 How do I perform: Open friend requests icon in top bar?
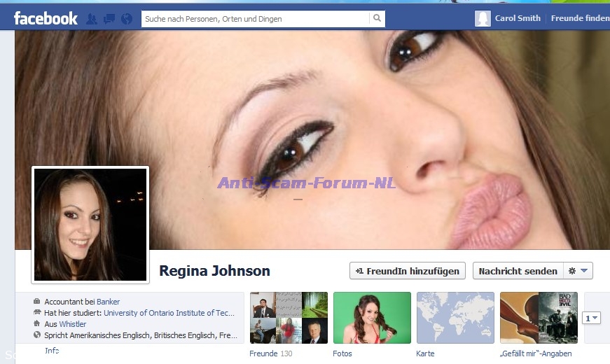(x=91, y=19)
